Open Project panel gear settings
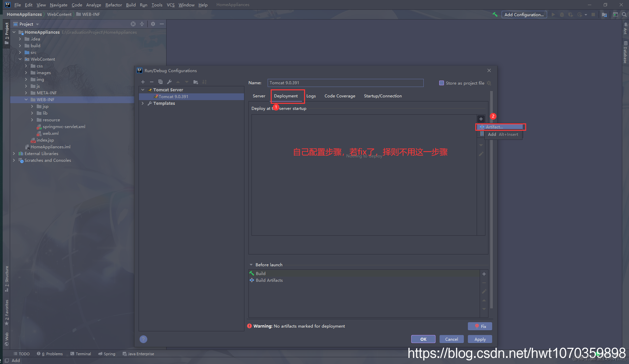 point(153,24)
